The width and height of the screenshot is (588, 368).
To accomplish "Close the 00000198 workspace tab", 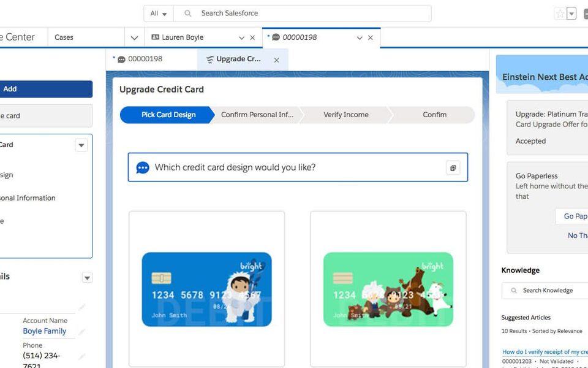I will point(371,37).
